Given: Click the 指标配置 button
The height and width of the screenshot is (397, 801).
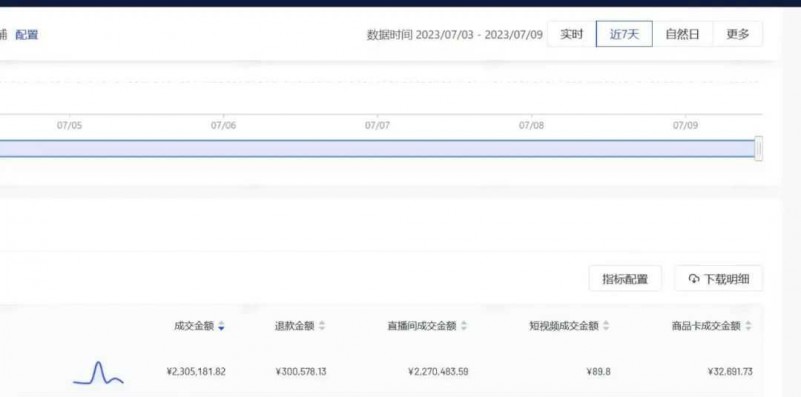Looking at the screenshot, I should tap(625, 278).
